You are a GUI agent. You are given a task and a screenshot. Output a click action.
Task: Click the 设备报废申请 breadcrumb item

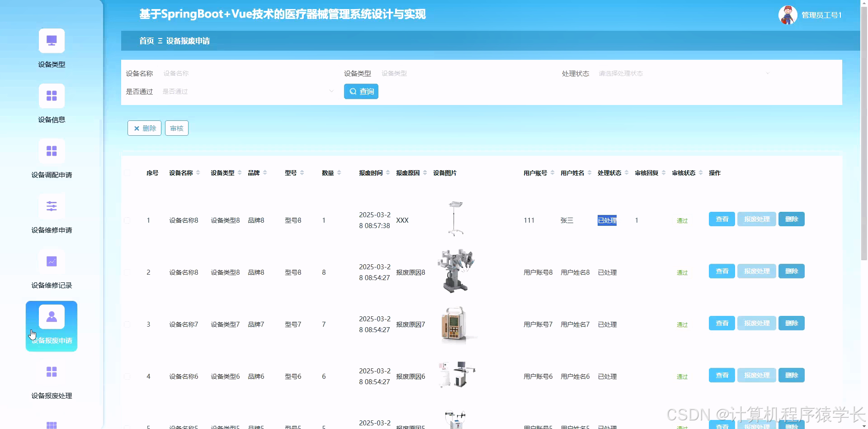pyautogui.click(x=189, y=41)
